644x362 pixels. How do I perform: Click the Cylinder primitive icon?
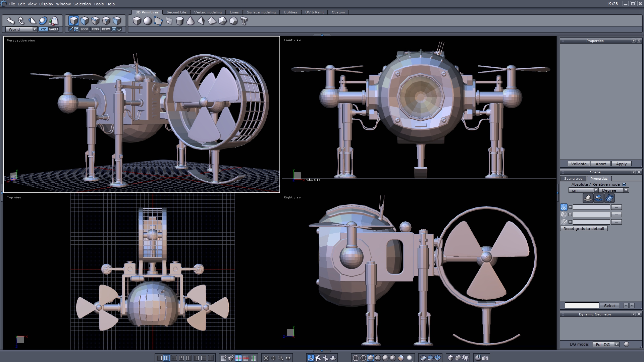(x=180, y=21)
